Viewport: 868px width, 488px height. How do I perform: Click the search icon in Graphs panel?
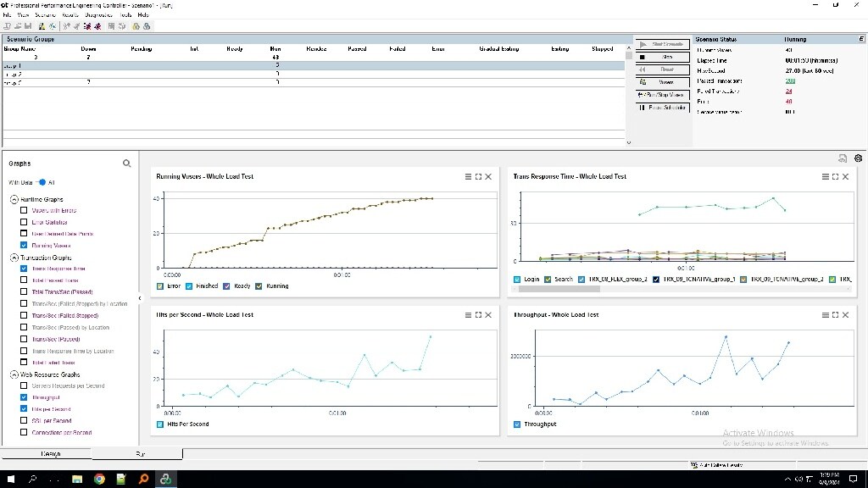[126, 164]
